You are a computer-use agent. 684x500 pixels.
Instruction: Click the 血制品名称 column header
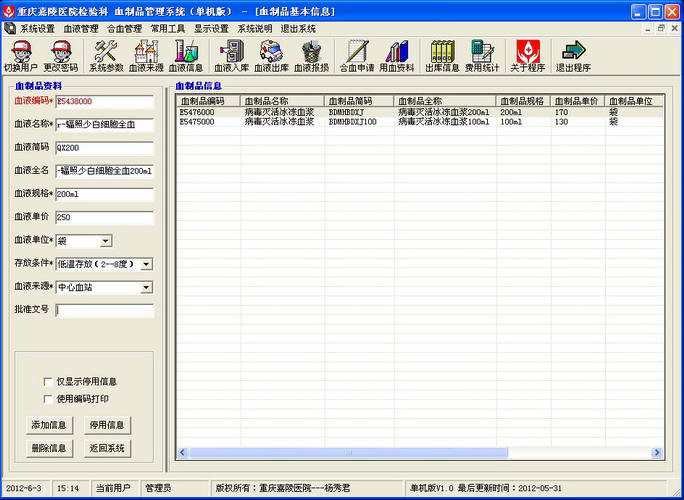point(282,101)
